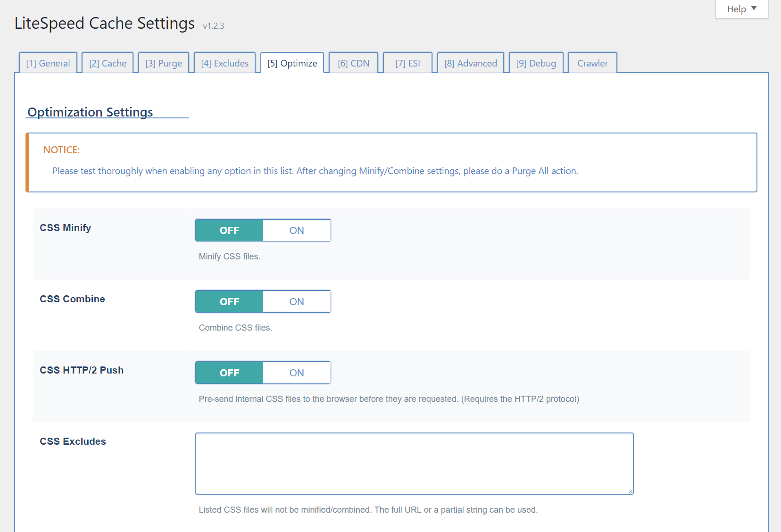Turn CSS Minify ON
Viewport: 781px width, 532px height.
pos(297,230)
